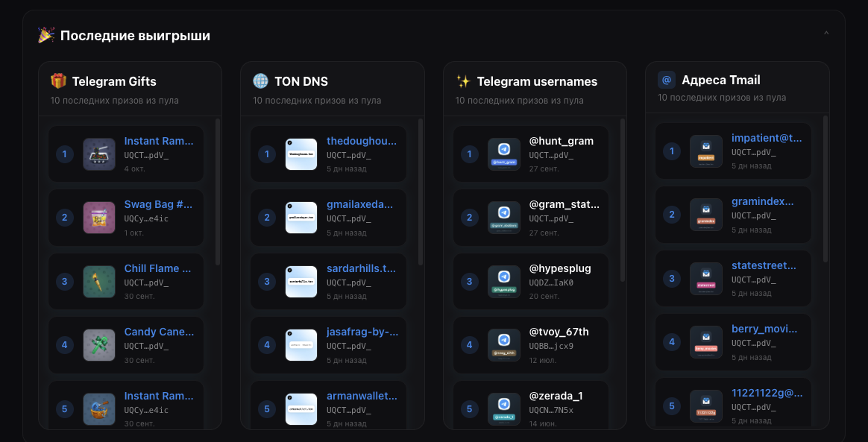Image resolution: width=868 pixels, height=442 pixels.
Task: Select the mail icon beside statestreet…
Action: coord(705,278)
